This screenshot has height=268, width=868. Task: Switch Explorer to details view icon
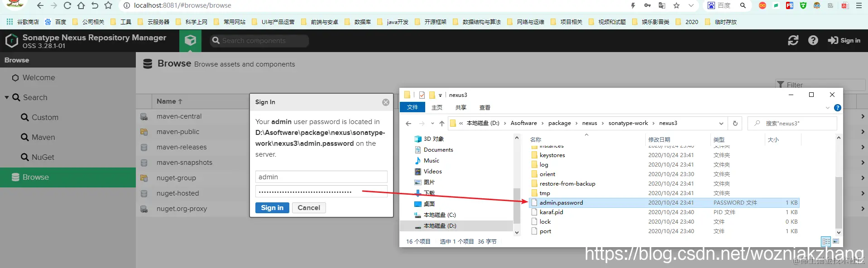[x=826, y=241]
